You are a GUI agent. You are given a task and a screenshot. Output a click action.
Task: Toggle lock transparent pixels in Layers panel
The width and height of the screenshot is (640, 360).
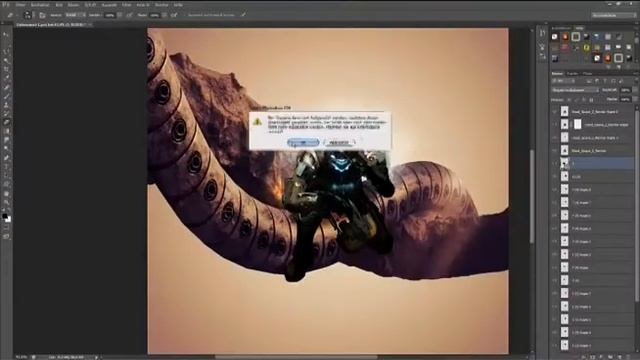[x=569, y=100]
